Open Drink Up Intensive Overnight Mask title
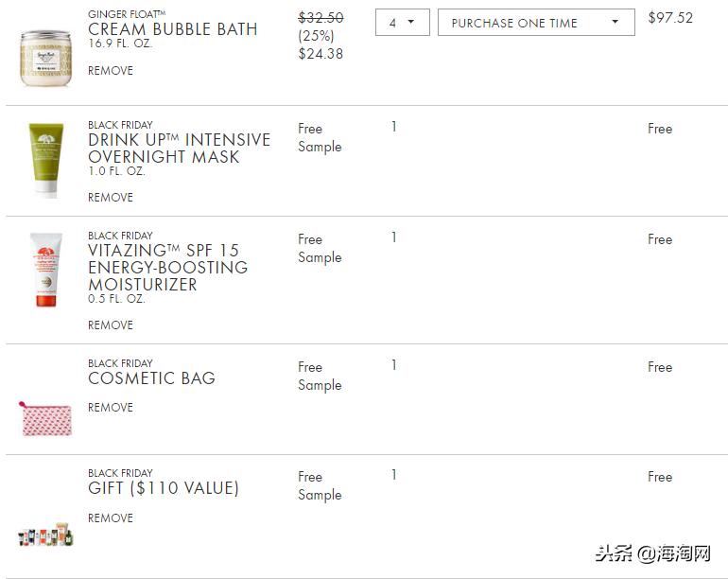The image size is (728, 579). coord(179,149)
